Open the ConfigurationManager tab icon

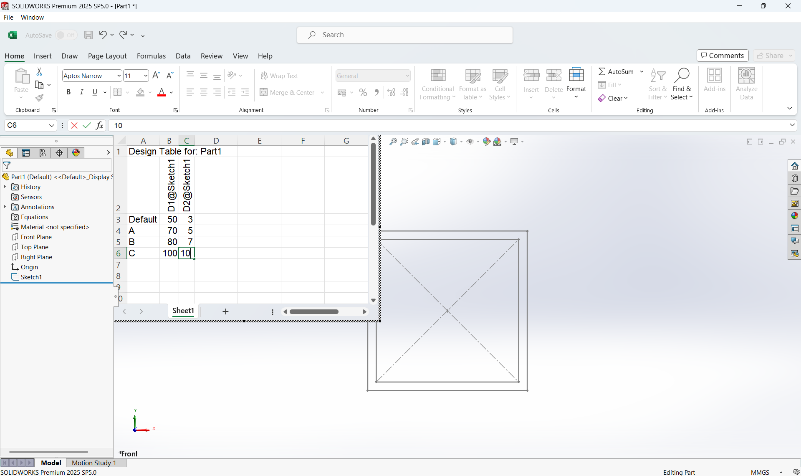click(x=43, y=153)
